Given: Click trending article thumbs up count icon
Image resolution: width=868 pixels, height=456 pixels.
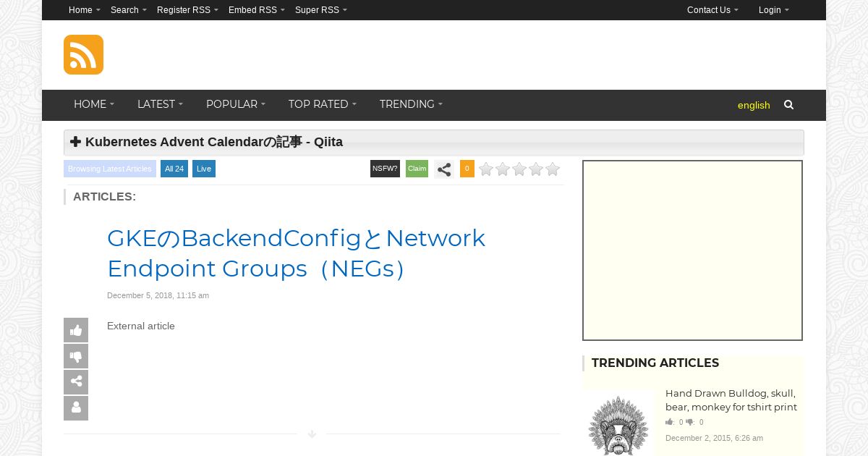Looking at the screenshot, I should pos(669,422).
